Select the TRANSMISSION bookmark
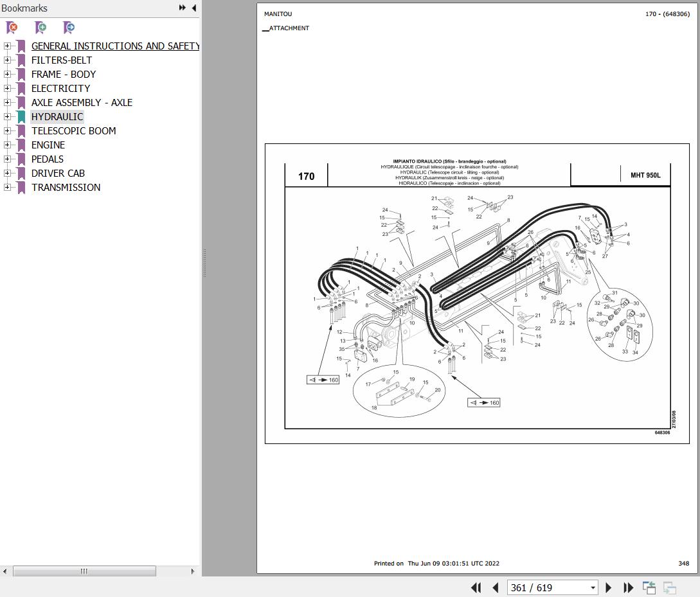 pyautogui.click(x=66, y=188)
